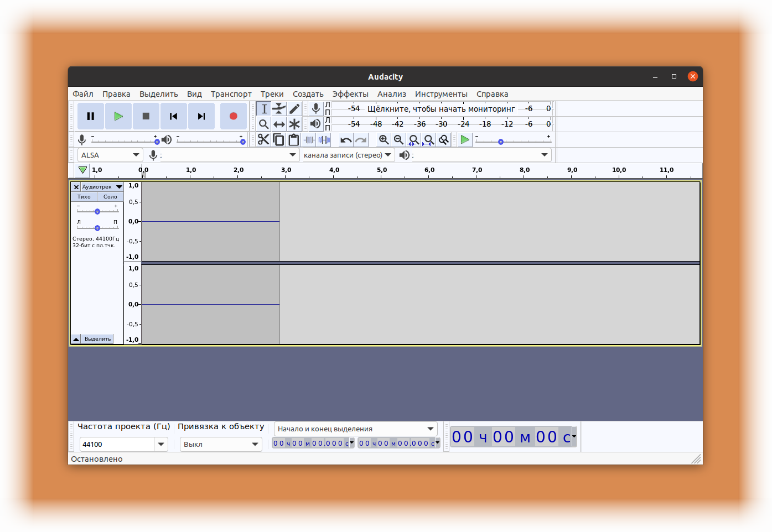Open the audio position time format arrow
The width and height of the screenshot is (772, 532).
click(574, 437)
